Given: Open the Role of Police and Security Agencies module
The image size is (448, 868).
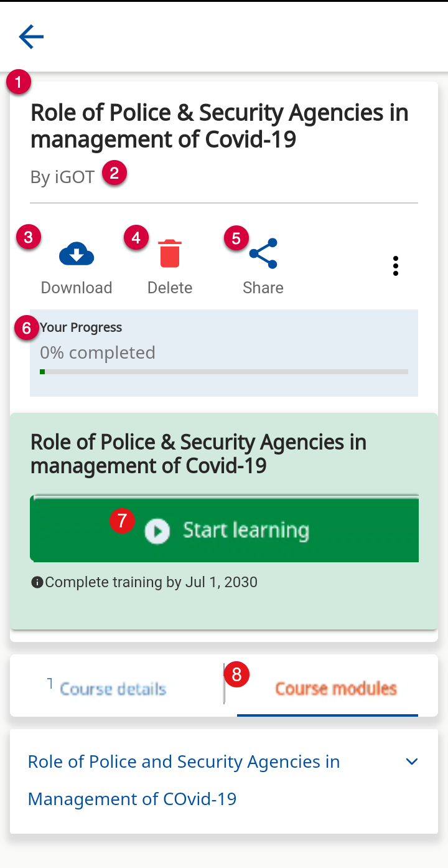Looking at the screenshot, I should tap(184, 780).
